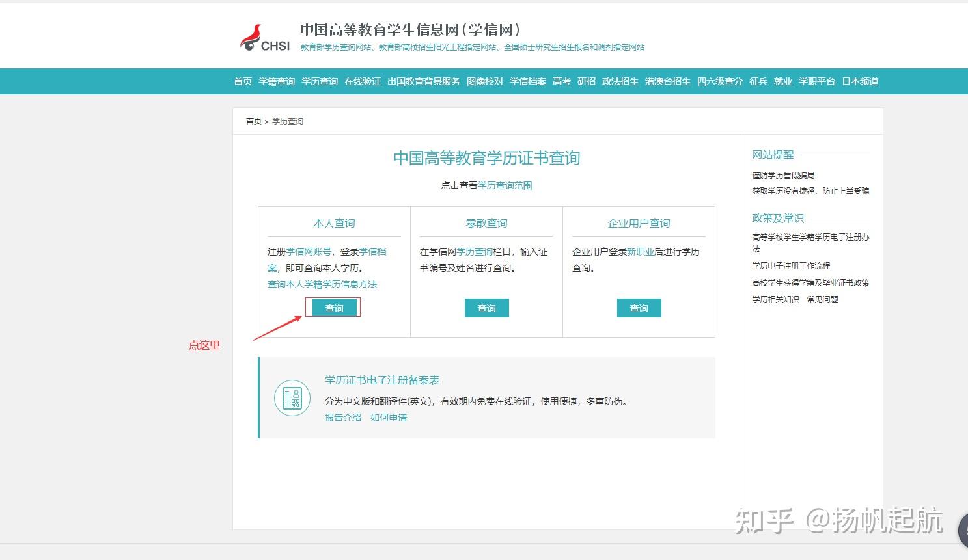Click 就业 in the navigation bar
The height and width of the screenshot is (560, 968).
coord(783,81)
